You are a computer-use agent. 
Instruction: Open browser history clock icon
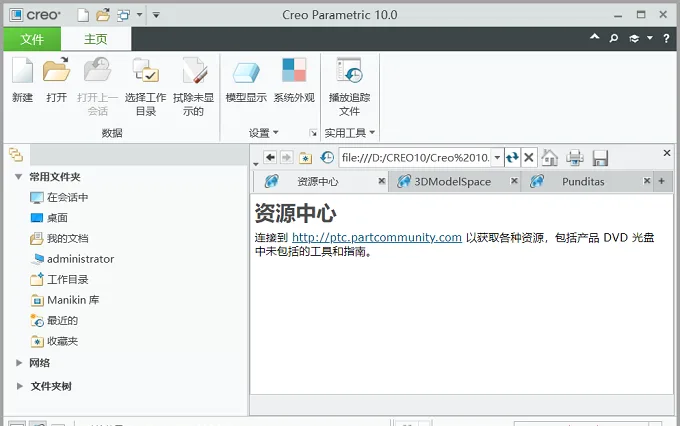327,157
